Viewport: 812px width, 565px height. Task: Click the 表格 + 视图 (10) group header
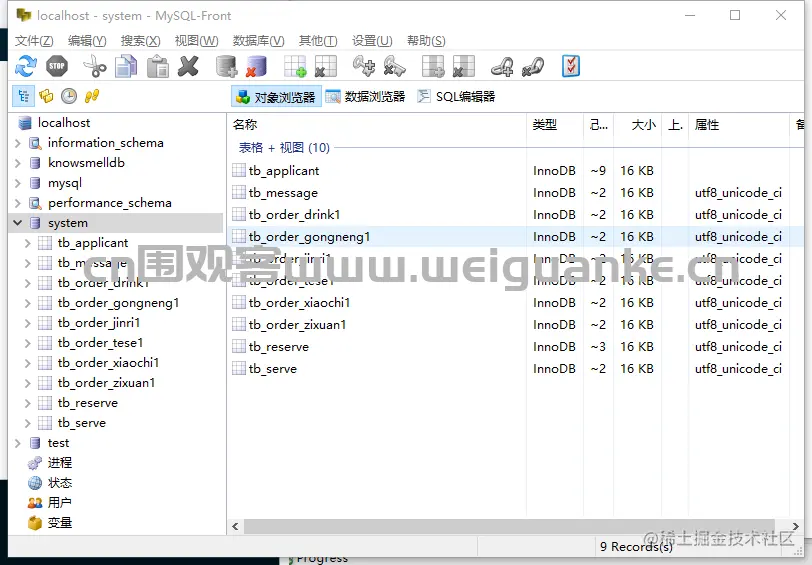coord(284,148)
